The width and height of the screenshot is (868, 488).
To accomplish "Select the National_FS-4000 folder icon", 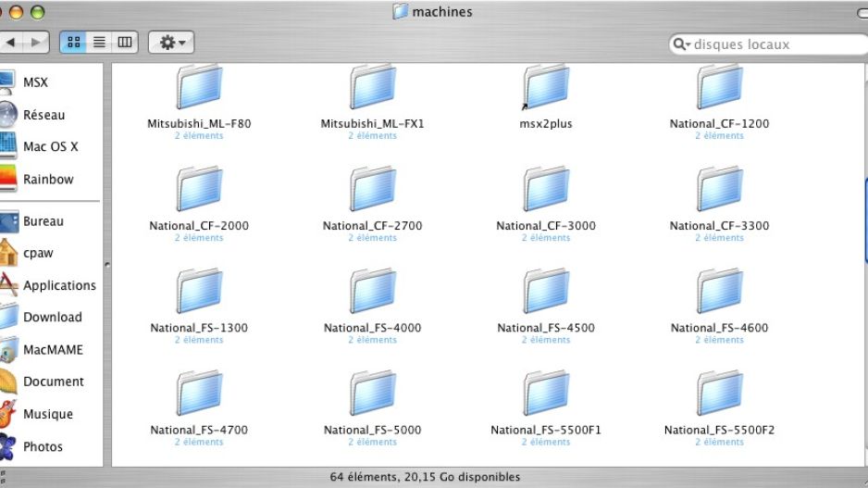I will [x=372, y=292].
